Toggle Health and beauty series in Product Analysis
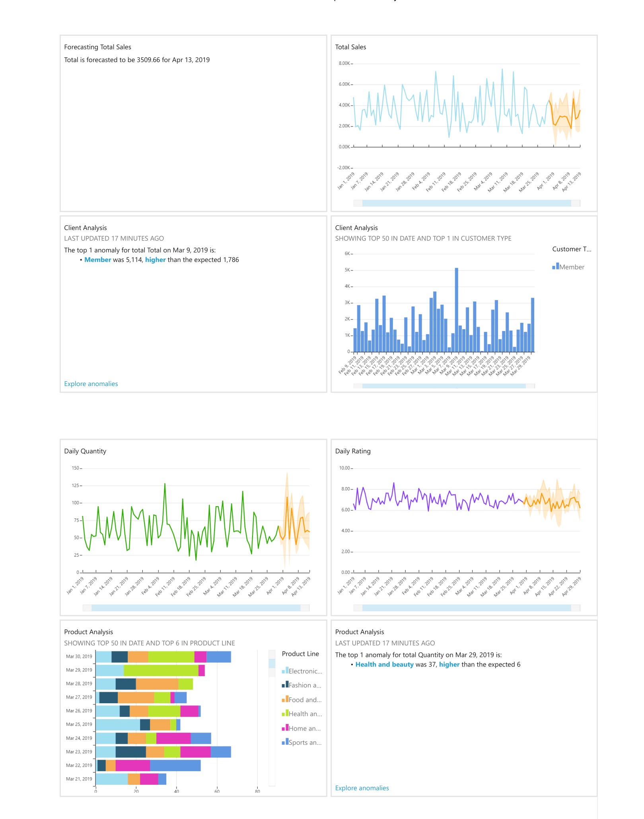The image size is (644, 819). coord(305,714)
